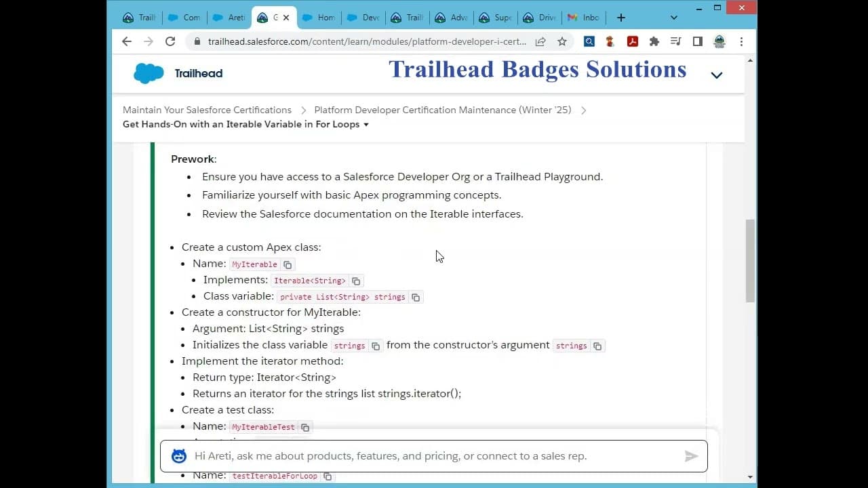Click the Trailhead wordmark link

pos(199,73)
